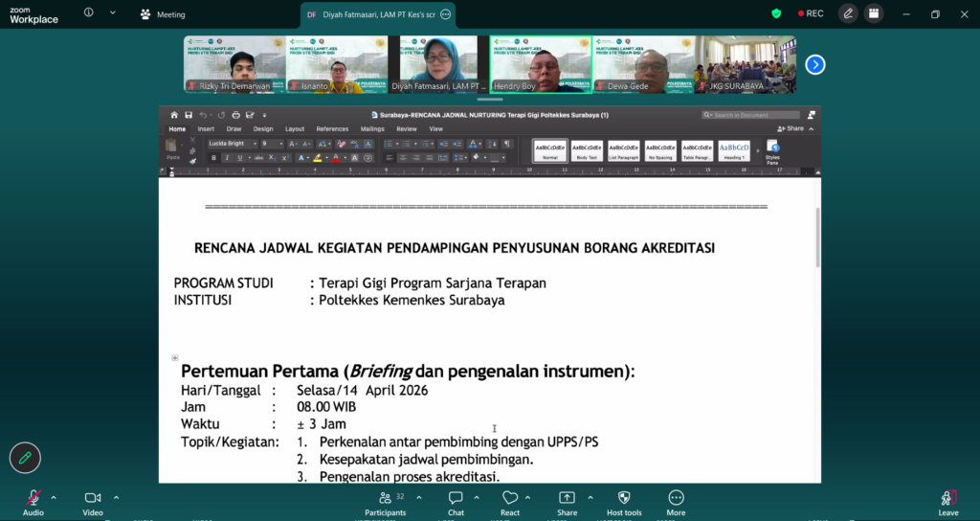The height and width of the screenshot is (521, 980).
Task: Toggle paragraph marks display (¶)
Action: (x=507, y=144)
